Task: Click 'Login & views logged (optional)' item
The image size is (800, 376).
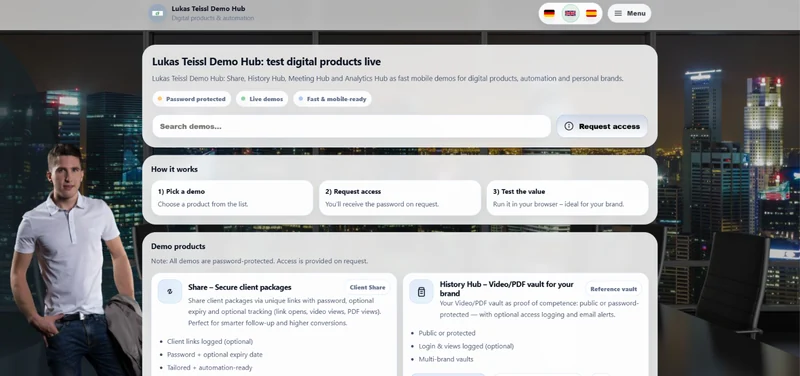Action: click(x=466, y=346)
